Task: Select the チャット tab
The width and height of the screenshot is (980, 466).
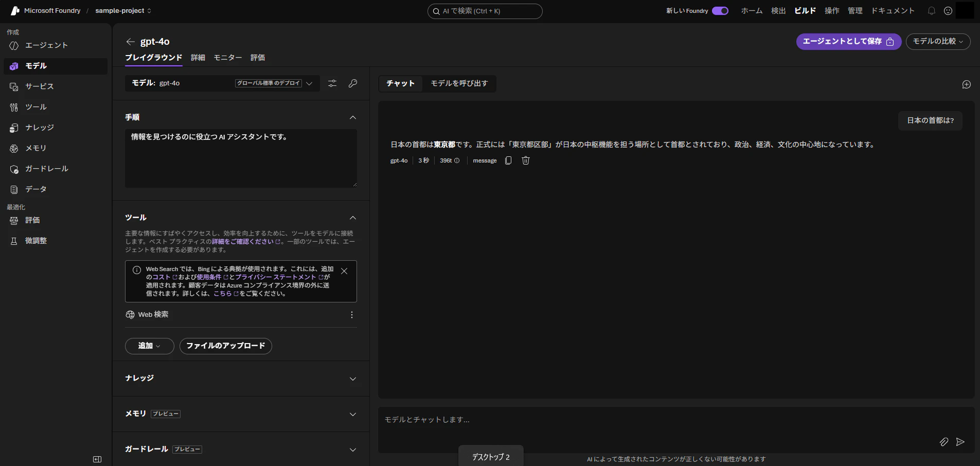Action: coord(401,83)
